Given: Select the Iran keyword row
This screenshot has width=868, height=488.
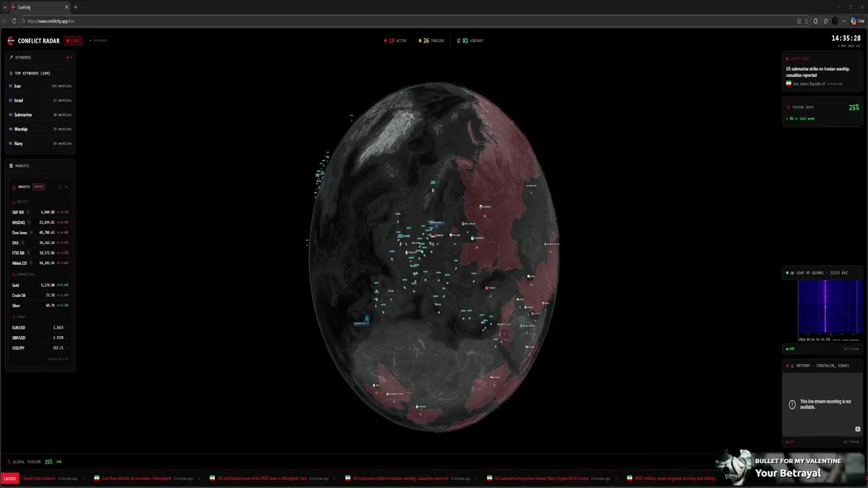Looking at the screenshot, I should (40, 86).
